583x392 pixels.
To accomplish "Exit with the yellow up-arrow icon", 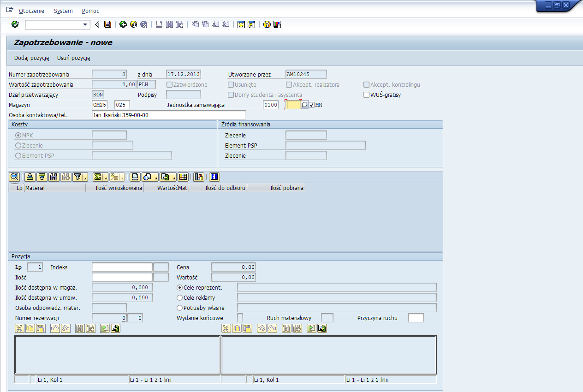I will tap(134, 24).
